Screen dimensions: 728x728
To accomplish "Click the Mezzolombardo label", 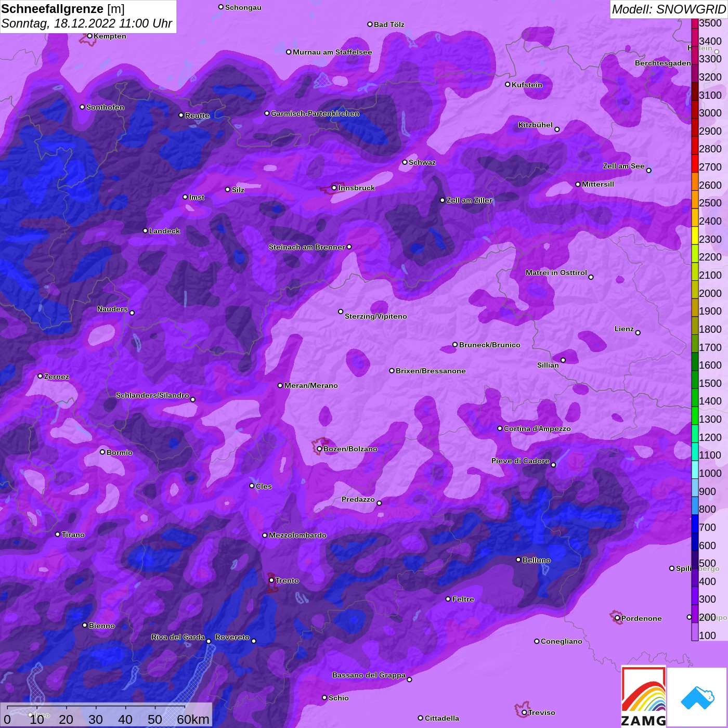I will click(x=297, y=535).
